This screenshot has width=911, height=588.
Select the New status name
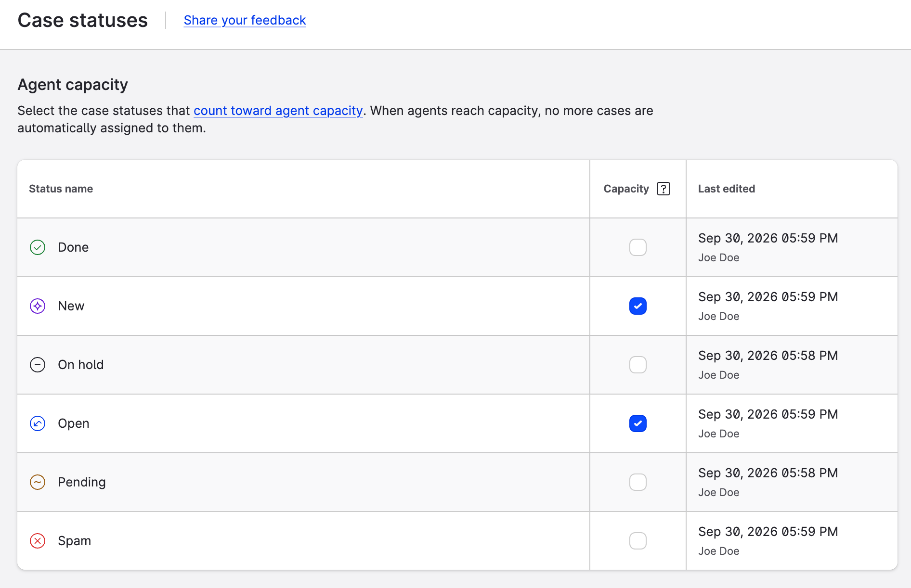click(71, 306)
